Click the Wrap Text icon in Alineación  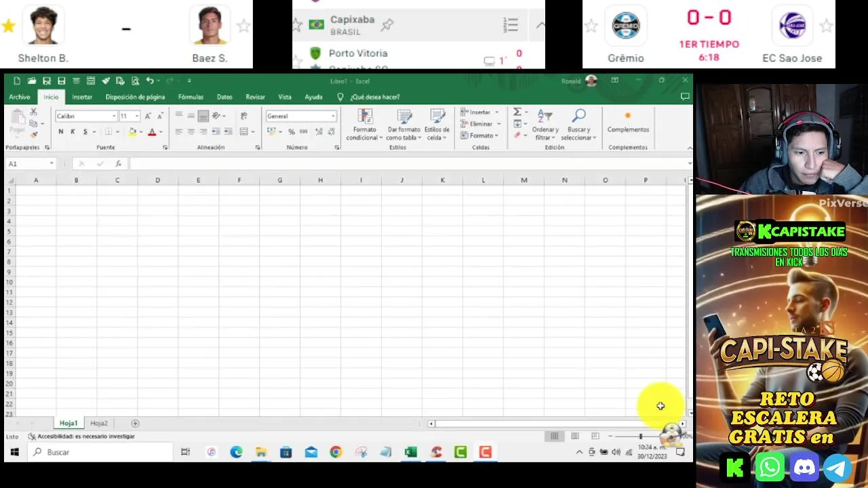244,116
